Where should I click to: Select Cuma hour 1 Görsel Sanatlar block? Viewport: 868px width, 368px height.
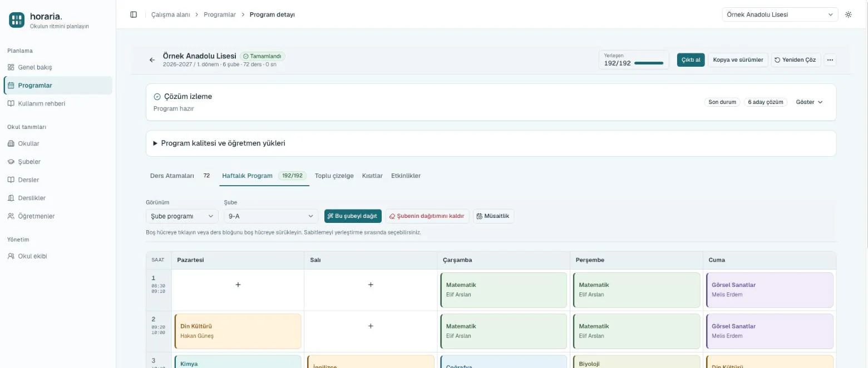click(x=770, y=290)
